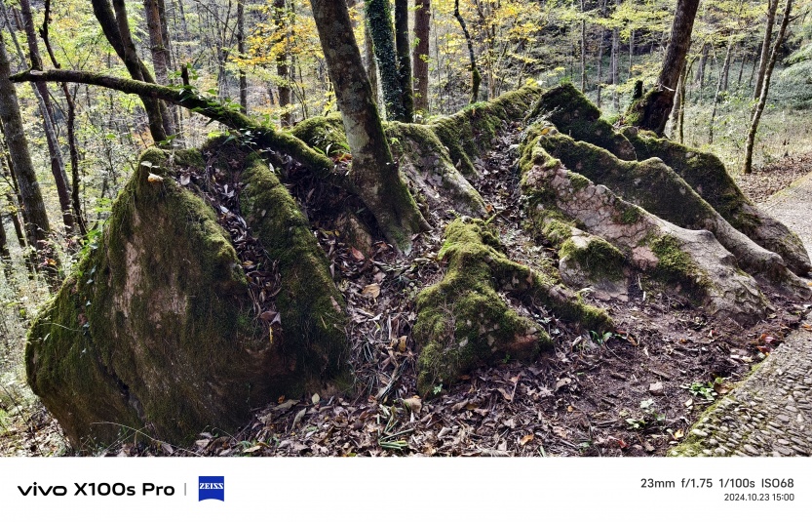Select the 1/100s shutter speed text
The width and height of the screenshot is (812, 522).
pyautogui.click(x=736, y=483)
